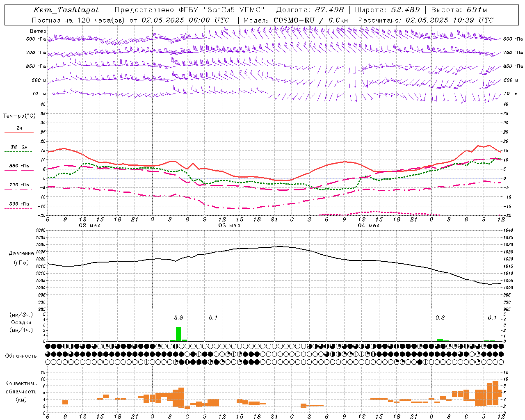This screenshot has height=420, width=525.
Task: Click the station title "Kem_Tashtagol"
Action: (66, 10)
